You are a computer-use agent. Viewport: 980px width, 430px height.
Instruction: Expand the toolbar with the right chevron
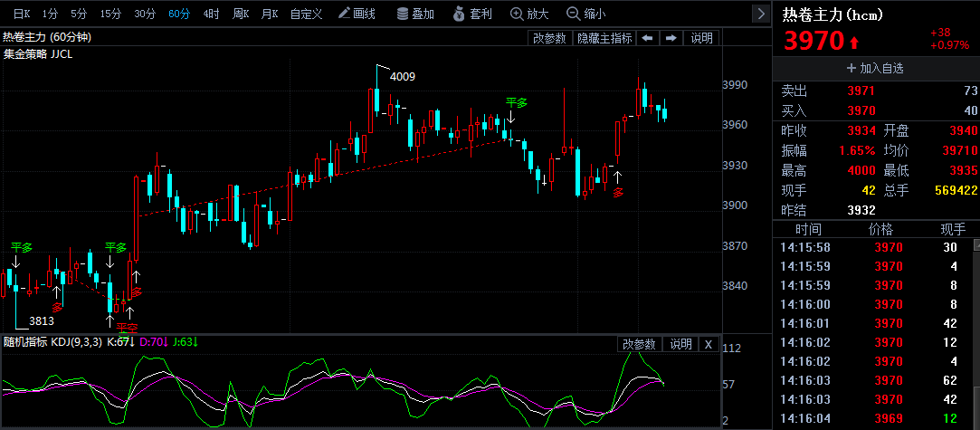pyautogui.click(x=759, y=14)
